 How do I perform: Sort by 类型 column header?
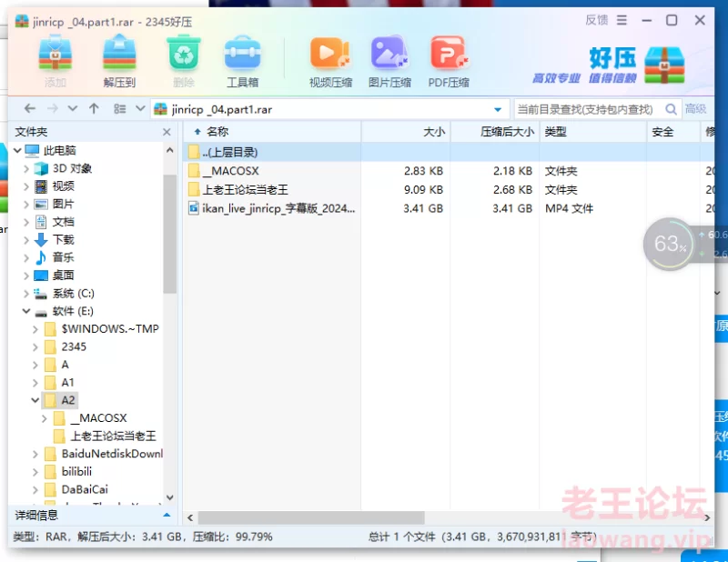(593, 132)
